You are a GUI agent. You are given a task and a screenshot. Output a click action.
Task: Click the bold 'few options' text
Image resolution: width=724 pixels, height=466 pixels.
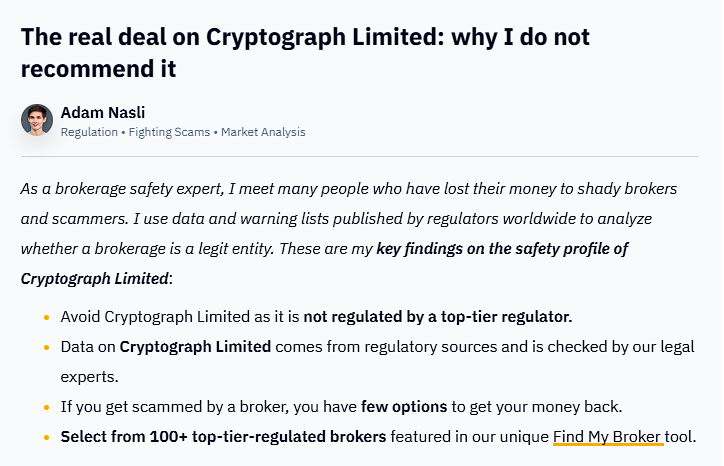coord(404,407)
